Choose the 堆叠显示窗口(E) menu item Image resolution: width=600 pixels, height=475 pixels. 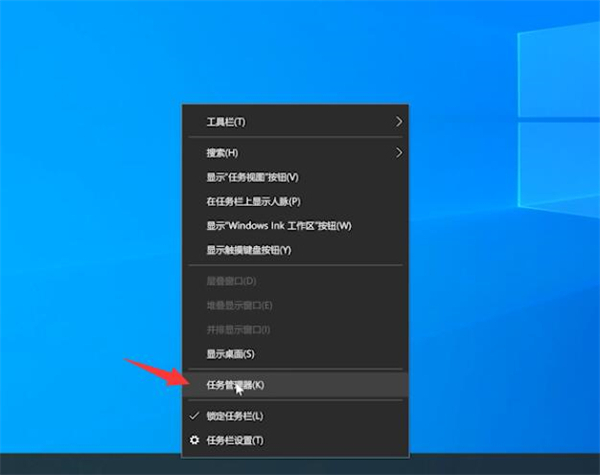tap(239, 305)
